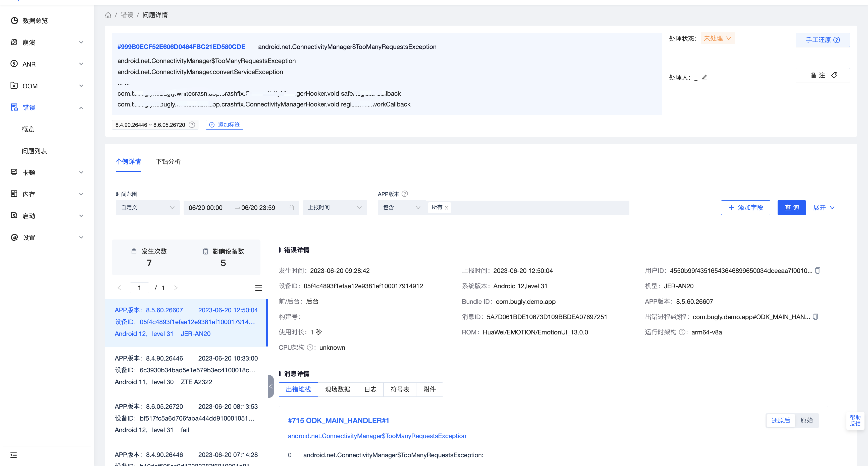Expand the OOM menu chevron
The width and height of the screenshot is (868, 466).
[81, 86]
